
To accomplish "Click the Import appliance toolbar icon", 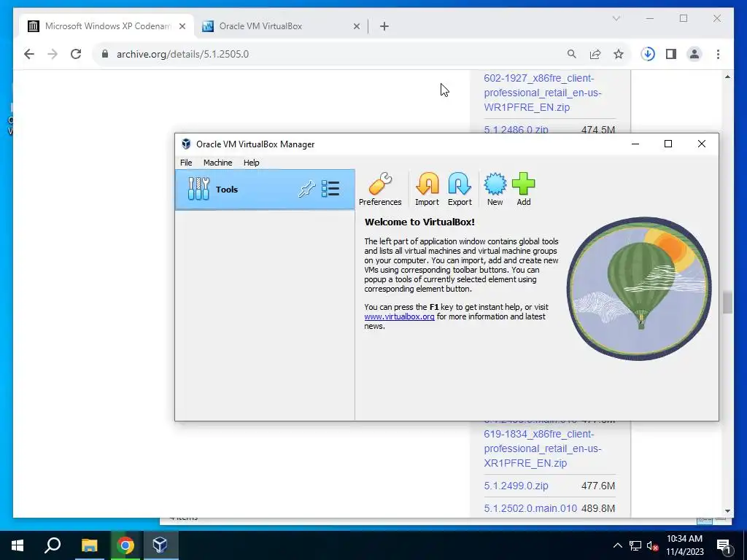I will (x=427, y=189).
